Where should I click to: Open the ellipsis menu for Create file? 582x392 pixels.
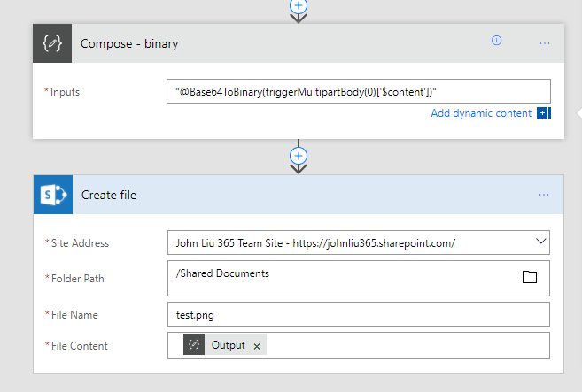pyautogui.click(x=545, y=195)
